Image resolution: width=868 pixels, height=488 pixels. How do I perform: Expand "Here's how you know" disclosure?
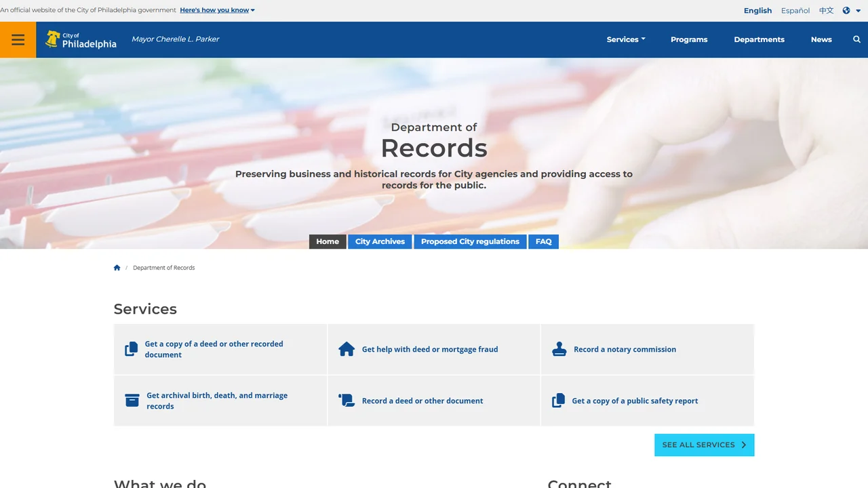[x=217, y=10]
